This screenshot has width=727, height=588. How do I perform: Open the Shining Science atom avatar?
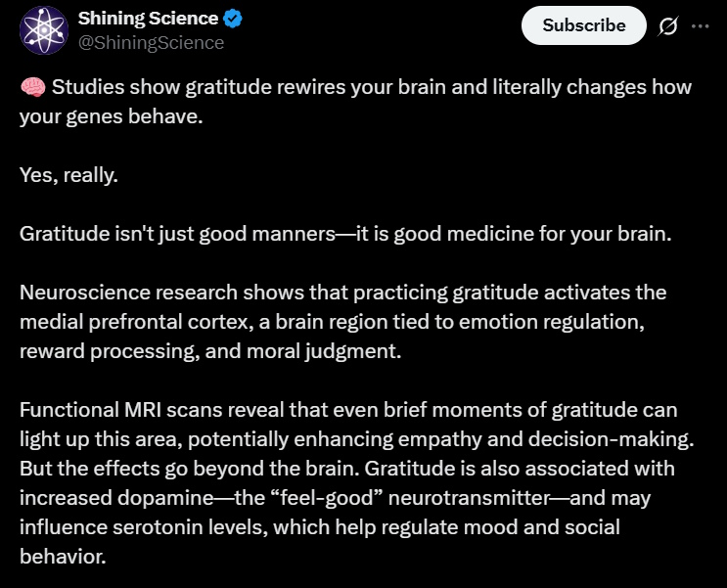tap(40, 30)
